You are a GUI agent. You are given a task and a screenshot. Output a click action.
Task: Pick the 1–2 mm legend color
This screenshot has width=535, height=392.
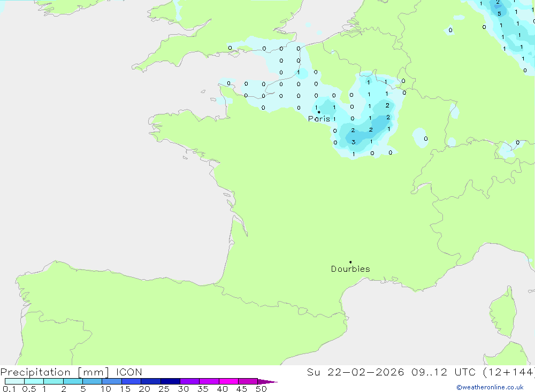[53, 381]
